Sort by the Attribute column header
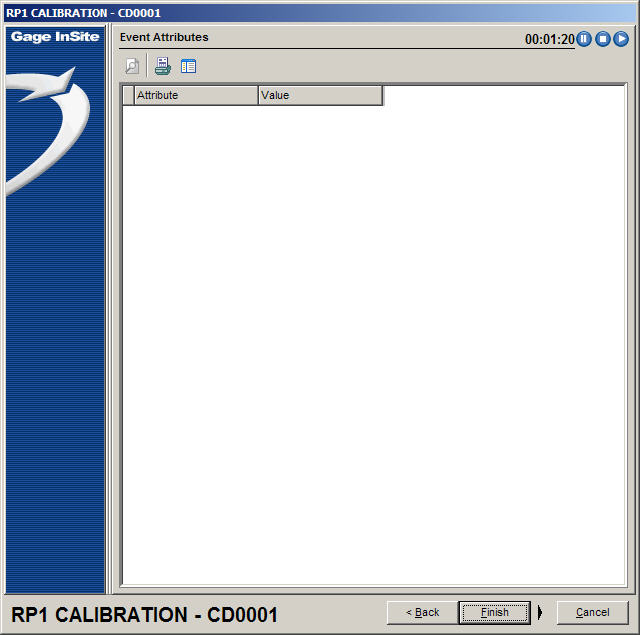640x635 pixels. point(195,95)
